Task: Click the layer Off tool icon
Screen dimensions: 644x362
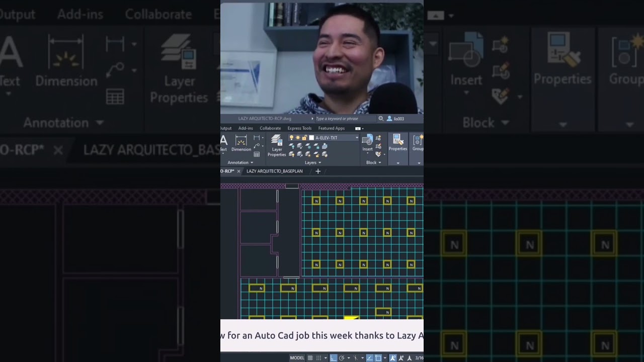Action: click(x=291, y=146)
